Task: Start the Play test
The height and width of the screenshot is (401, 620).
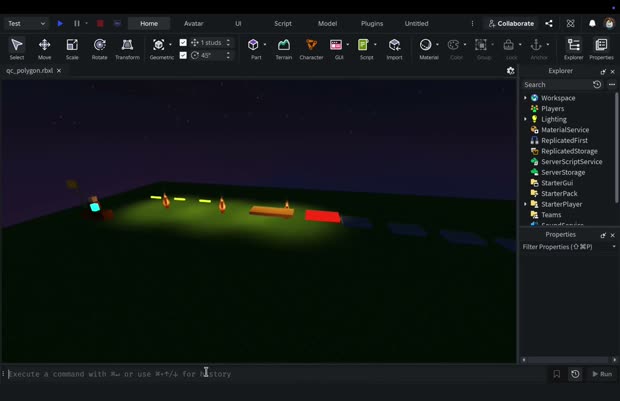Action: point(60,23)
